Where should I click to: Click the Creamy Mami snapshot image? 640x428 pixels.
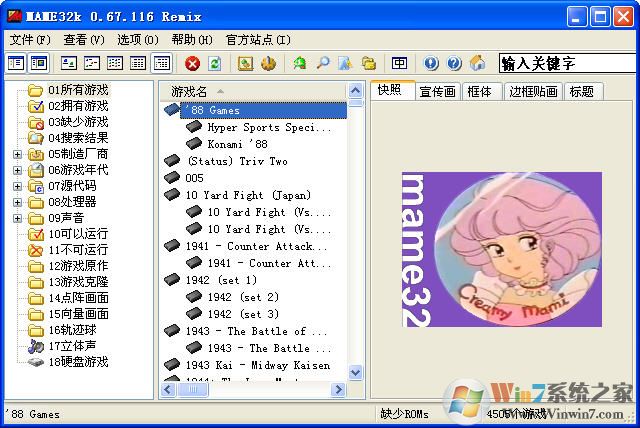click(x=502, y=249)
